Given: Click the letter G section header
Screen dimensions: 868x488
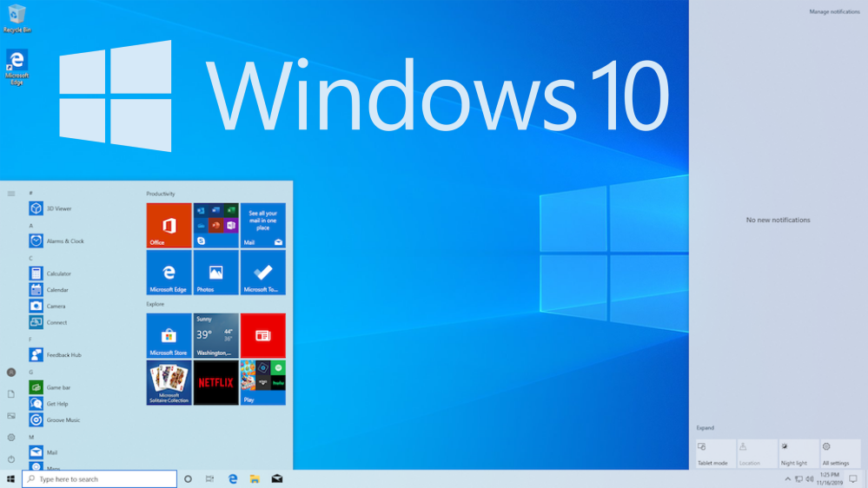Looking at the screenshot, I should coord(31,373).
